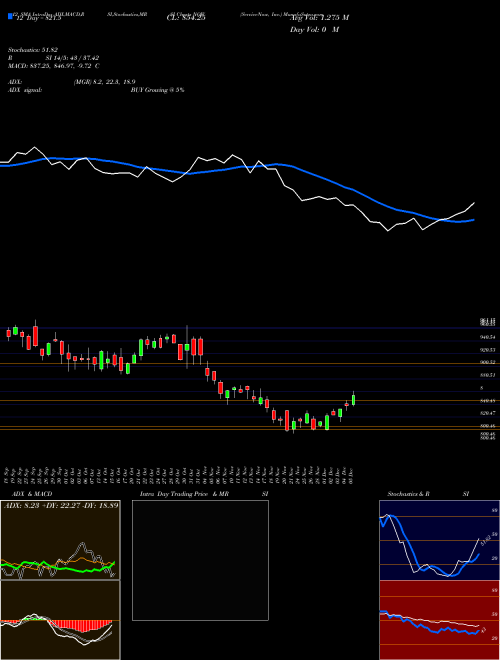Viewport: 500px width, 660px height.
Task: Click the end of the white price line
Action: click(474, 203)
